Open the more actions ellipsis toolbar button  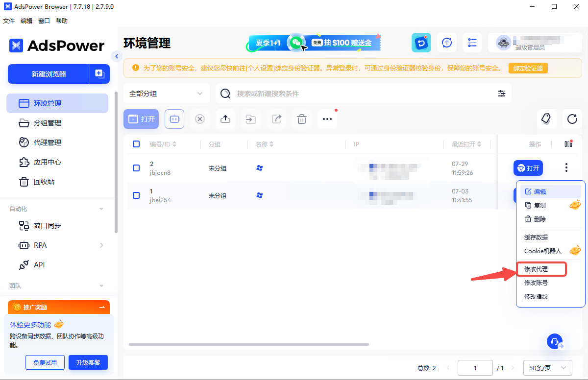click(x=327, y=119)
